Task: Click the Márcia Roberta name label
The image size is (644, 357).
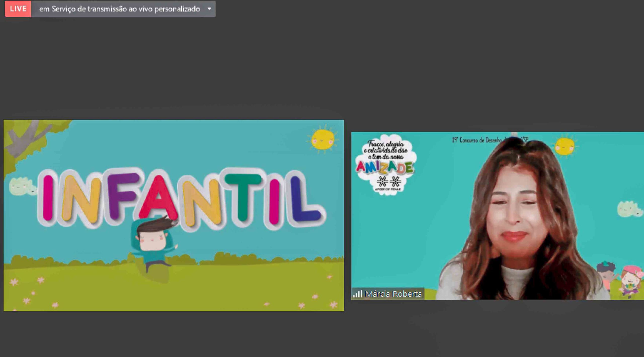Action: click(393, 294)
